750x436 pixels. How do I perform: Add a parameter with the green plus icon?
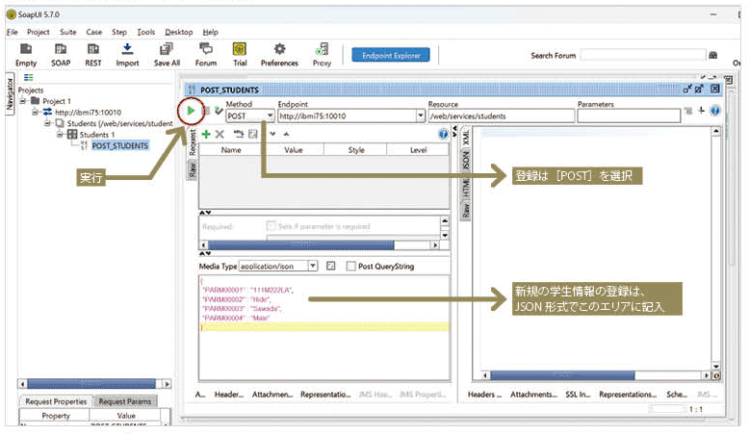click(205, 133)
